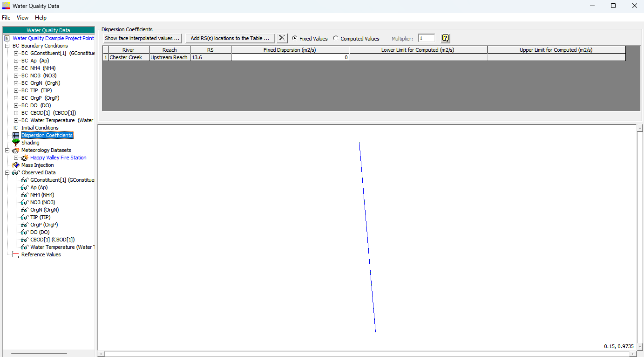
Task: Select the Fixed Values radio button
Action: [x=294, y=39]
